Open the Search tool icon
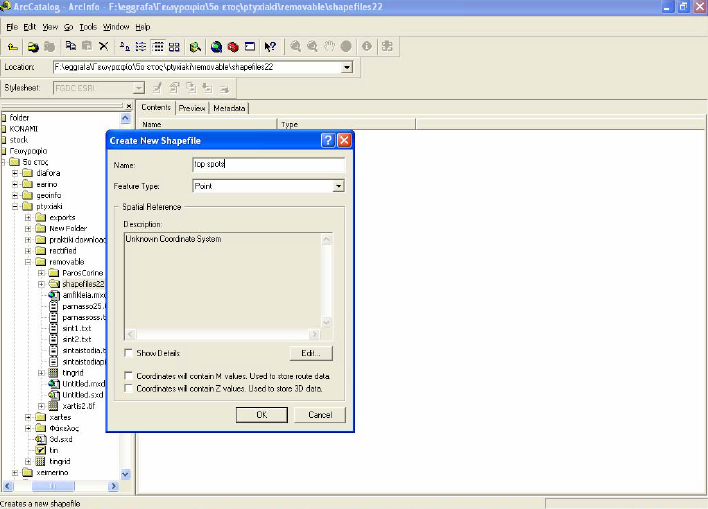708x509 pixels. (x=195, y=47)
